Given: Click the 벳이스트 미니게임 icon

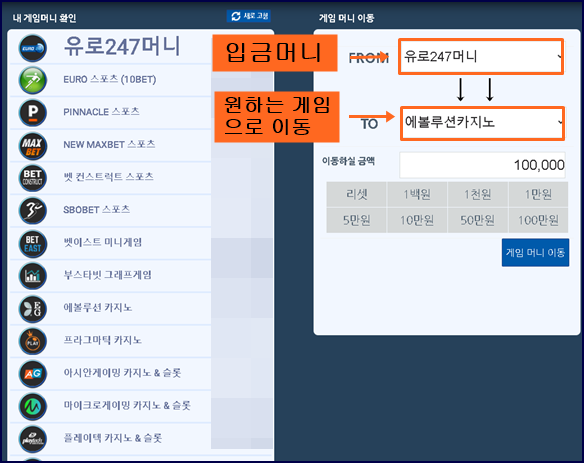Looking at the screenshot, I should (x=33, y=244).
